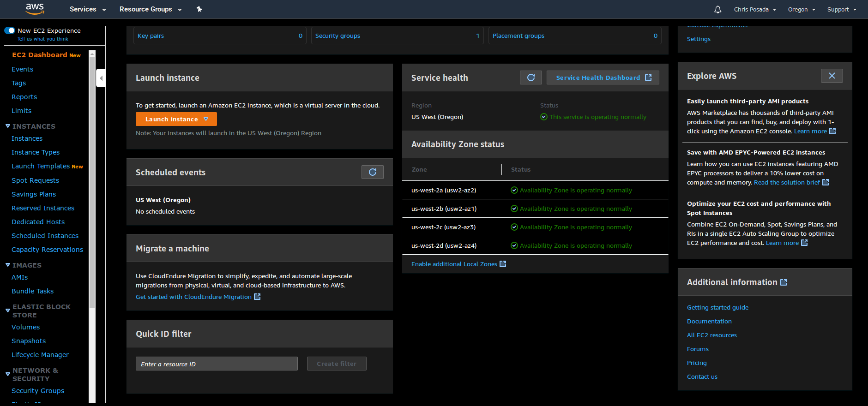Open Volumes in the sidebar

point(25,327)
